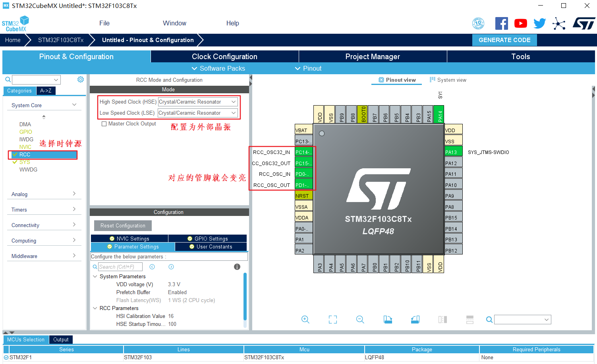The height and width of the screenshot is (364, 597).
Task: Click the STM32CubeMX logo
Action: 15,23
